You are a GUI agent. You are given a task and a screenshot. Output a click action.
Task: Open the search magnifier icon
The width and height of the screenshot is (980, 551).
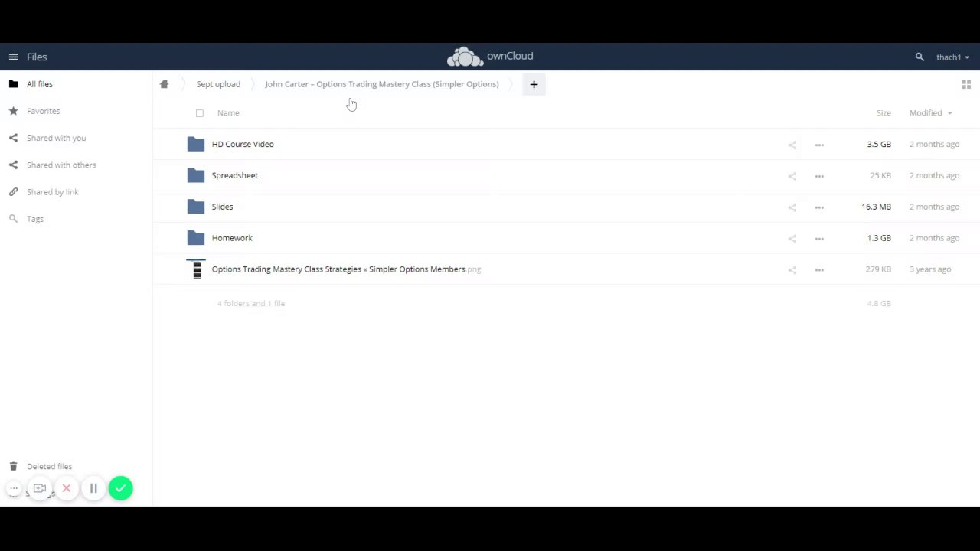coord(920,57)
